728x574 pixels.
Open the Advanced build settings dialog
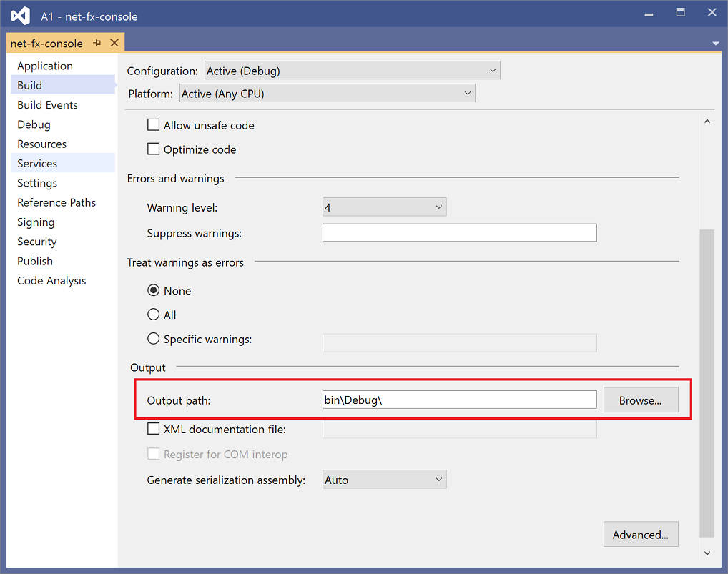coord(641,534)
